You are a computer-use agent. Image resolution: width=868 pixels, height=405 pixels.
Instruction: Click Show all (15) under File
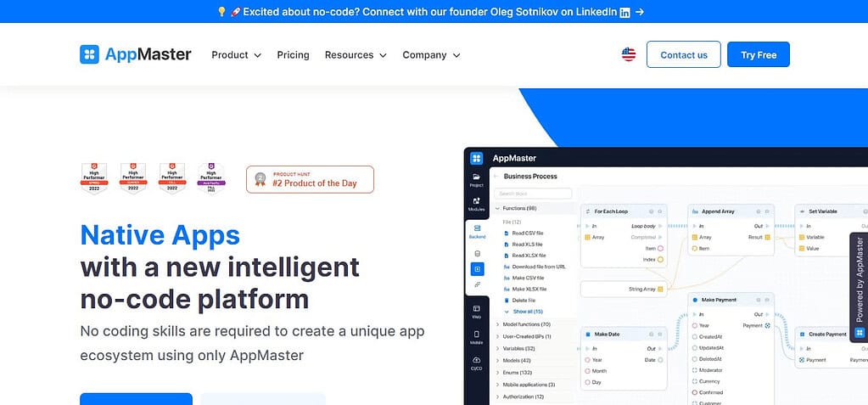528,312
